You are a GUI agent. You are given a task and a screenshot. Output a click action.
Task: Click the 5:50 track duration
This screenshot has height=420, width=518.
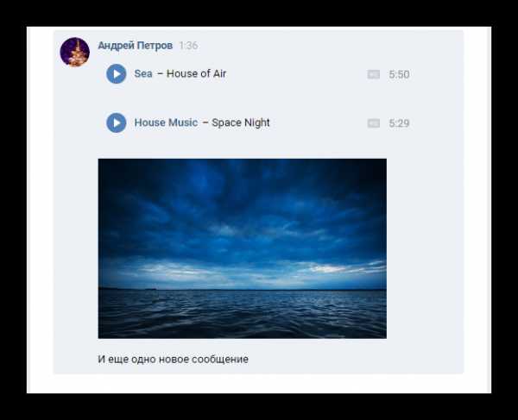399,74
